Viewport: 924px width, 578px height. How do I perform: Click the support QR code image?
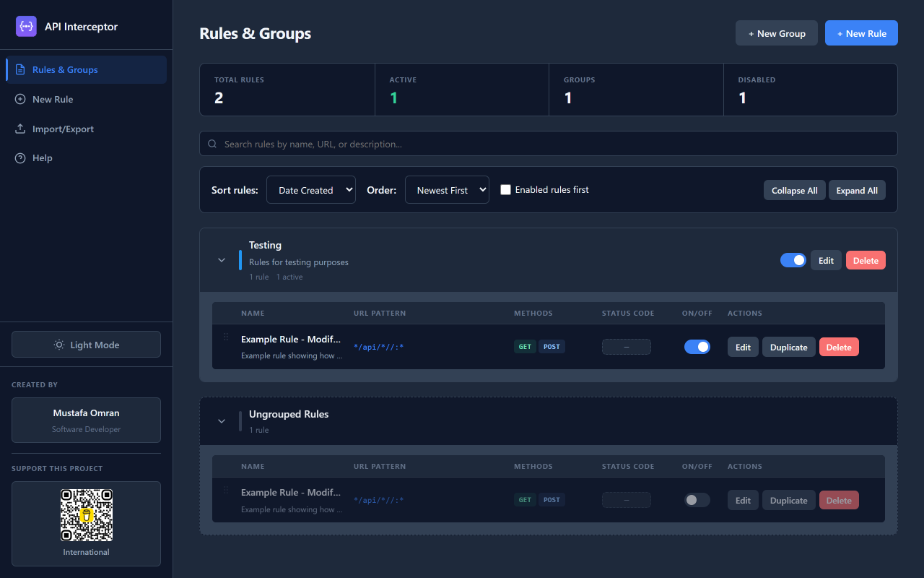(x=87, y=515)
